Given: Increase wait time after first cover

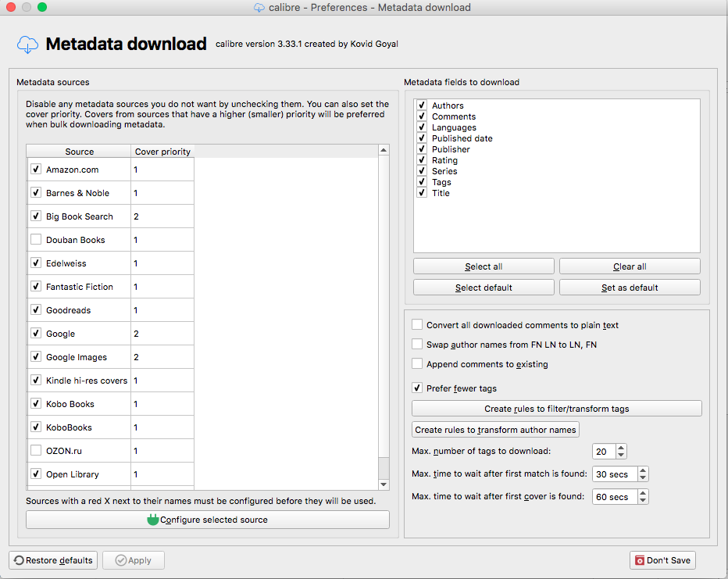Looking at the screenshot, I should click(x=643, y=493).
